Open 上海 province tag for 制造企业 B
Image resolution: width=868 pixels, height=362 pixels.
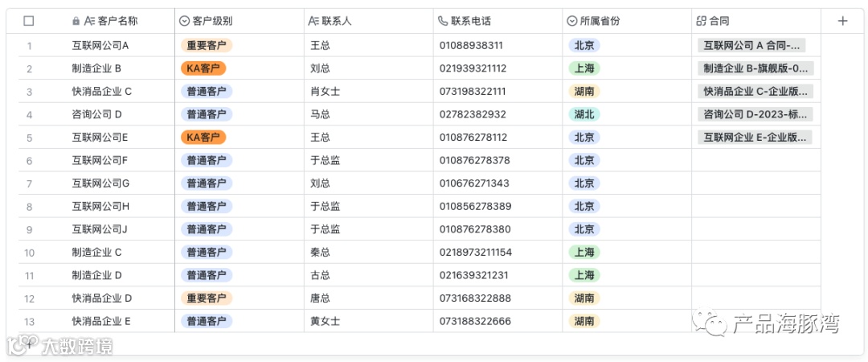point(584,68)
